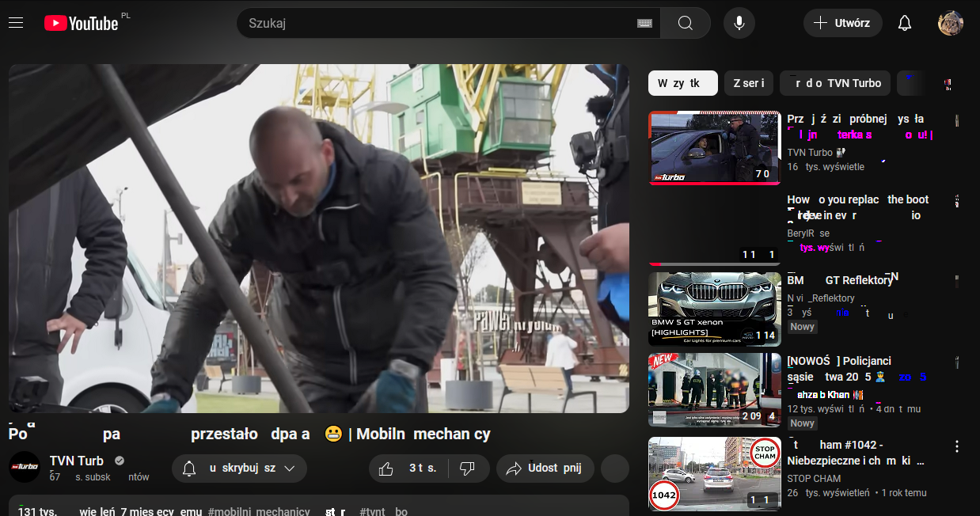Open the '#1042 - Niebezpieczne' video title
Image resolution: width=980 pixels, height=516 pixels.
click(x=856, y=452)
